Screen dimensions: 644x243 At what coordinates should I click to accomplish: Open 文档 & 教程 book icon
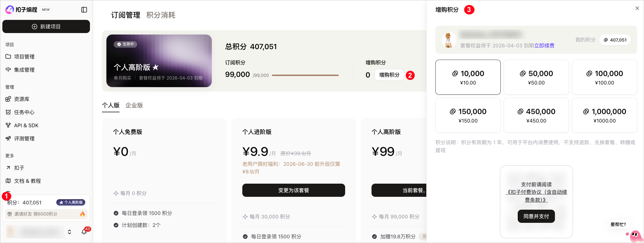(x=8, y=181)
